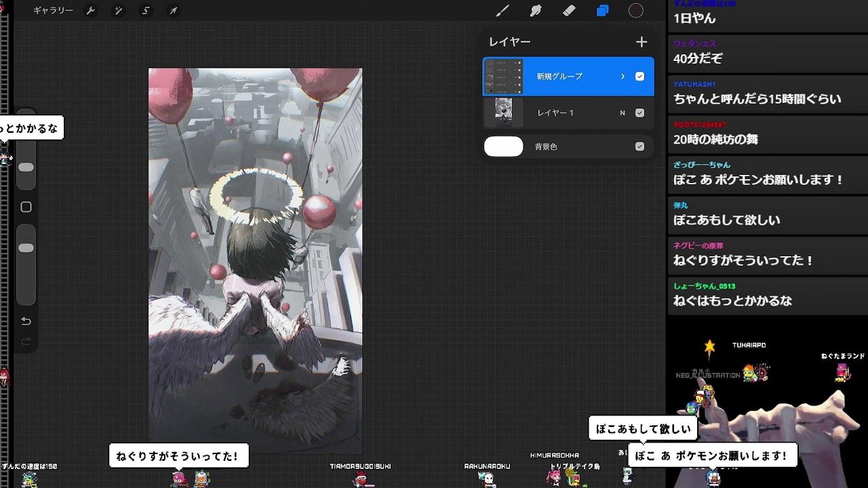Tap the Redo arrow in the sidebar
The height and width of the screenshot is (488, 868).
coord(26,342)
